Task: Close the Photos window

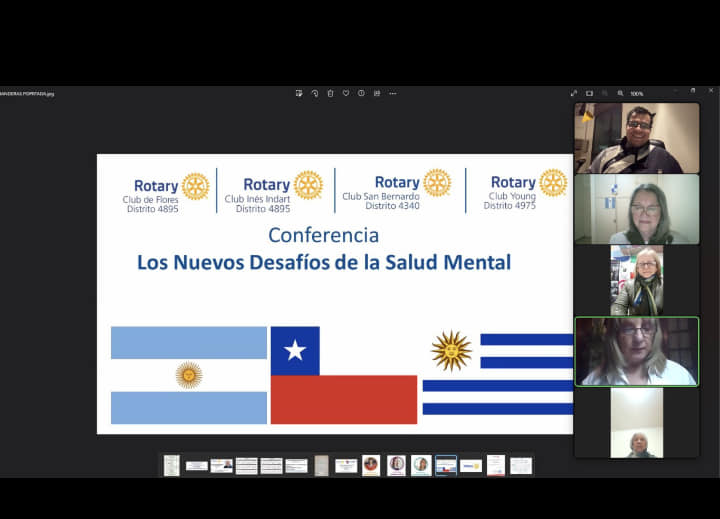Action: click(x=711, y=91)
